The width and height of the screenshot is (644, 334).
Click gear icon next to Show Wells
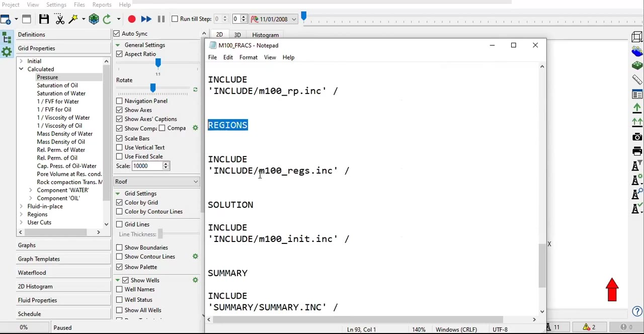coord(195,280)
